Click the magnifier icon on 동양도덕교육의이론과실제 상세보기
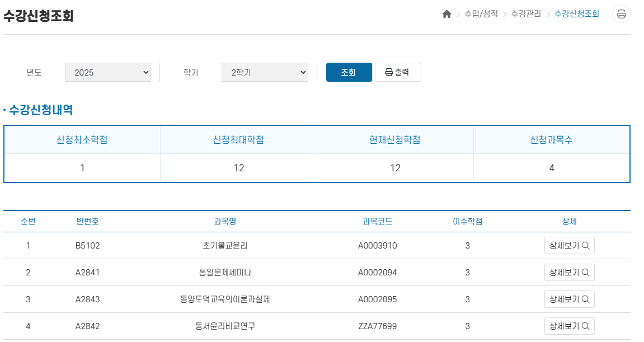This screenshot has width=644, height=342. 586,299
